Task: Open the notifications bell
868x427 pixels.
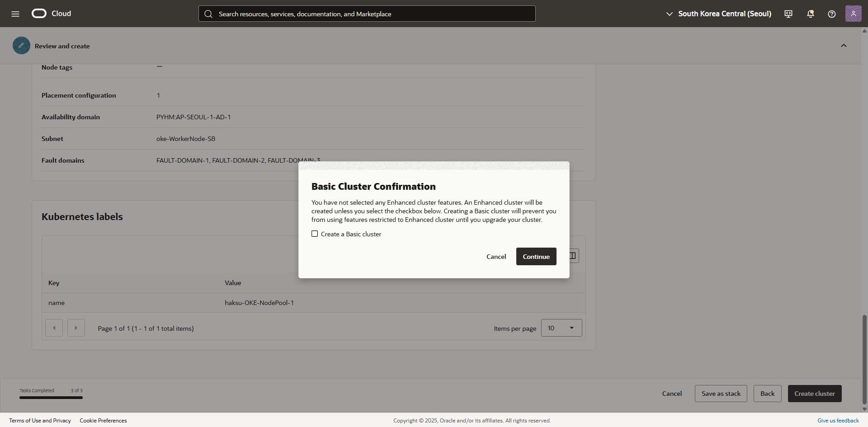Action: pos(810,14)
